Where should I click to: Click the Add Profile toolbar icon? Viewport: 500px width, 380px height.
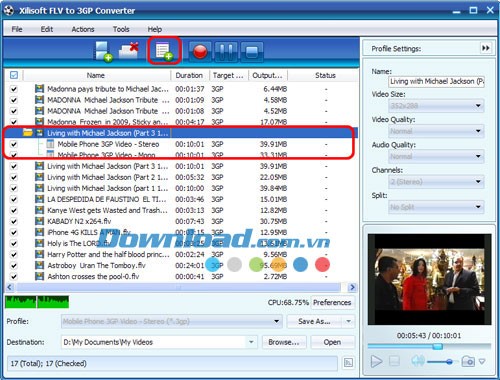pos(164,51)
